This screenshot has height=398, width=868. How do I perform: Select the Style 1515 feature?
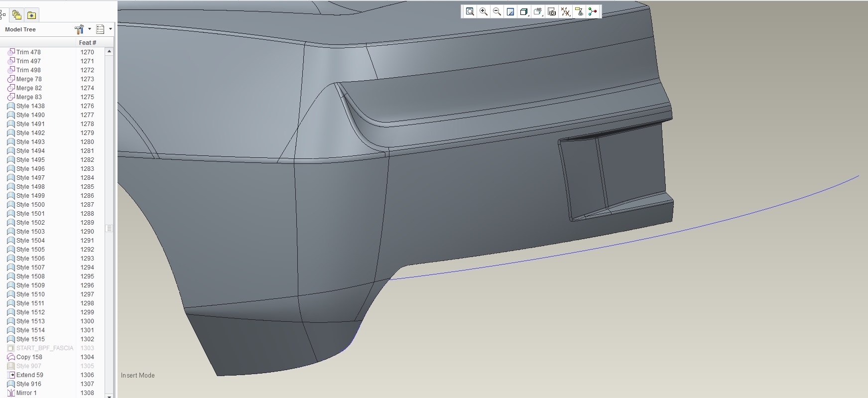tap(30, 339)
